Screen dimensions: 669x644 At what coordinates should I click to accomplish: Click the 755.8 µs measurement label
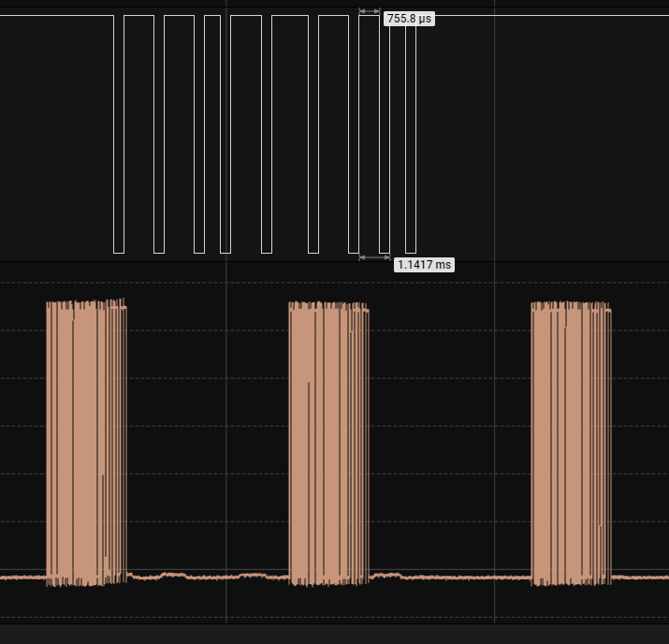point(409,19)
